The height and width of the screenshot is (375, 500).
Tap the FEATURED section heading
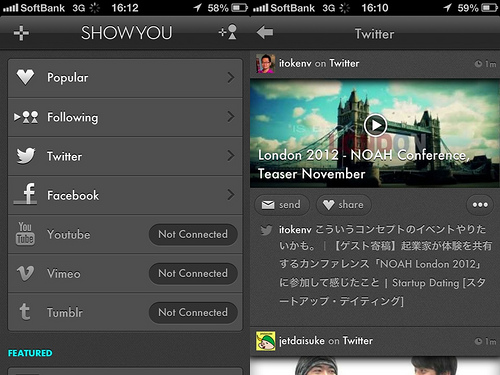point(30,353)
